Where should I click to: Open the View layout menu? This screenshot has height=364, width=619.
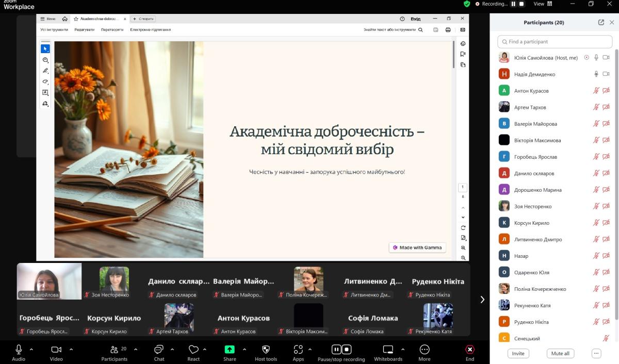point(542,4)
